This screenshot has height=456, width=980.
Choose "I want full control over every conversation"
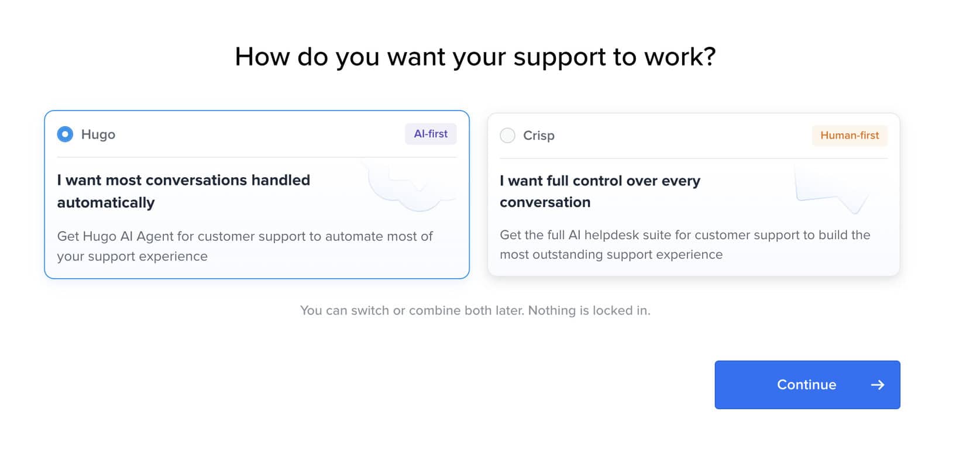pos(600,191)
